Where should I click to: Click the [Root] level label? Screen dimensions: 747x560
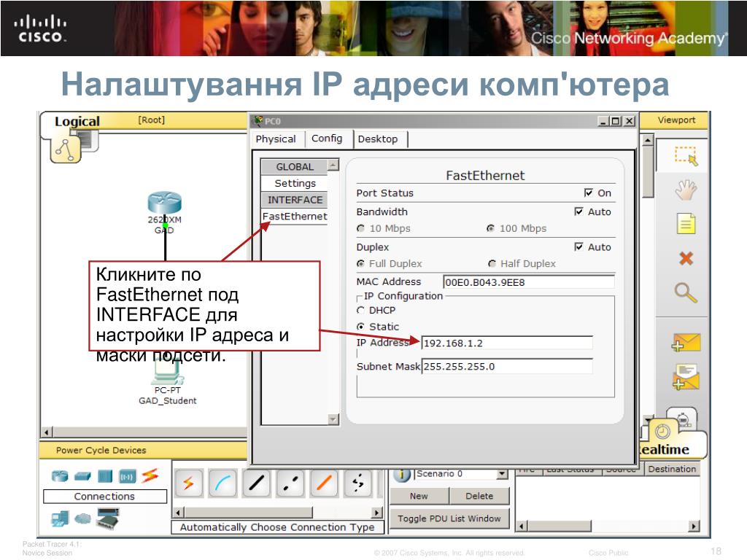click(152, 120)
